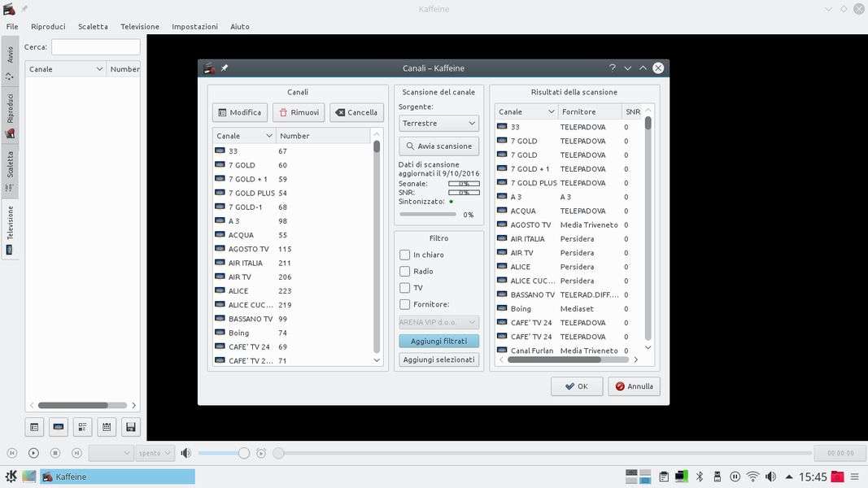Click the play button in playback bar
Screen dimensions: 868x488
pos(33,453)
